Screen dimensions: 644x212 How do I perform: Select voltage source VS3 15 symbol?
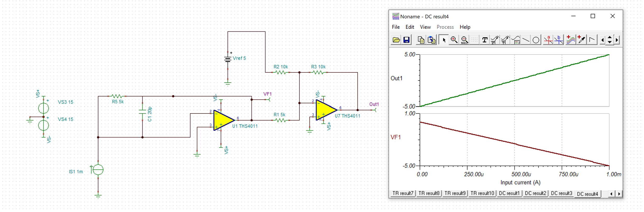tap(43, 108)
